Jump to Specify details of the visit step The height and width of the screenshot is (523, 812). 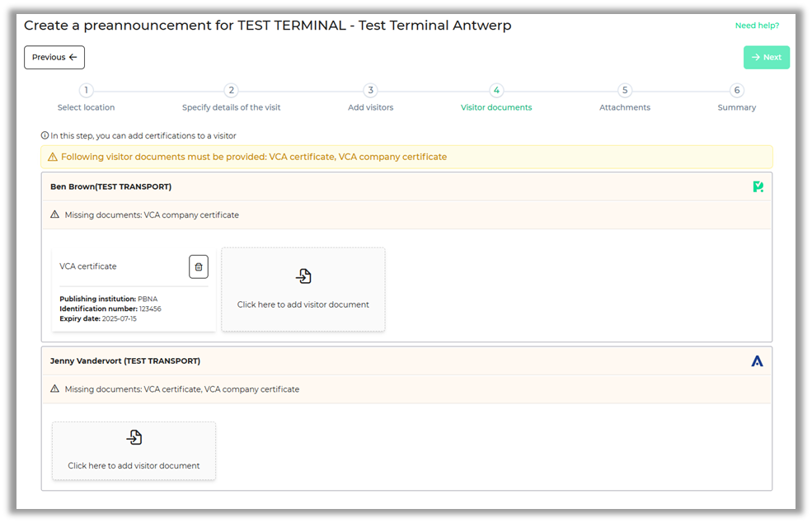coord(231,91)
